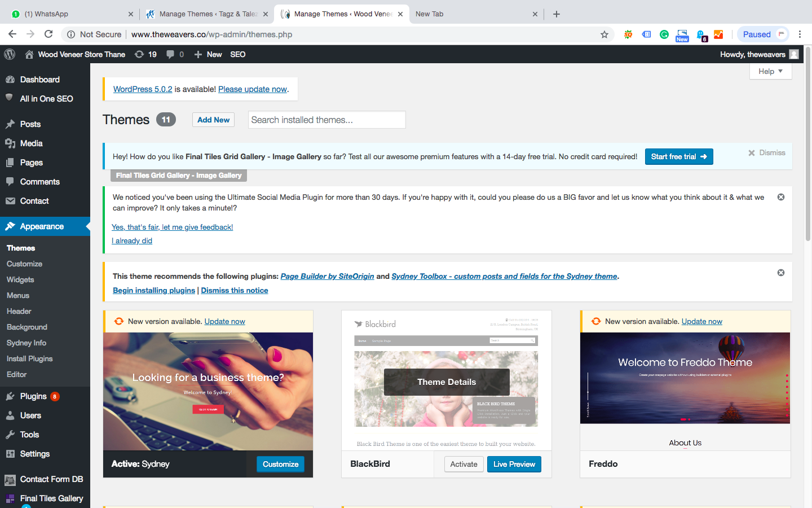Open the WordPress 5.0.2 link
This screenshot has width=812, height=508.
coord(143,89)
